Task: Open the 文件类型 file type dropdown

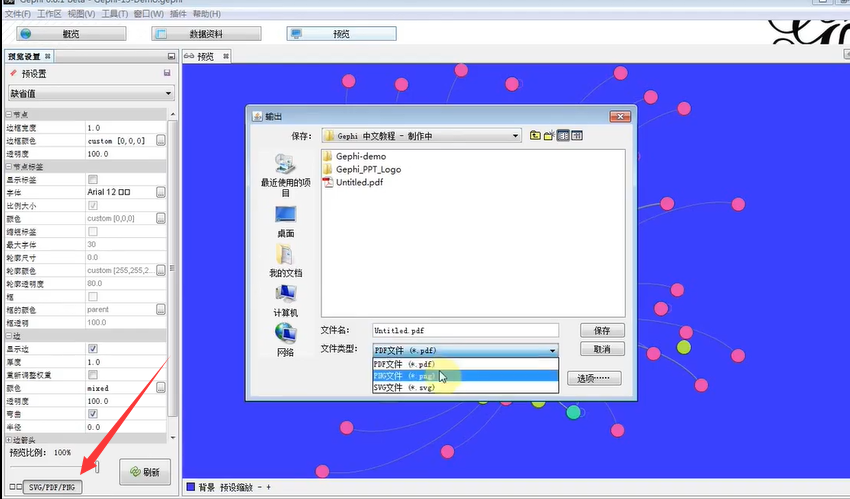Action: click(466, 350)
